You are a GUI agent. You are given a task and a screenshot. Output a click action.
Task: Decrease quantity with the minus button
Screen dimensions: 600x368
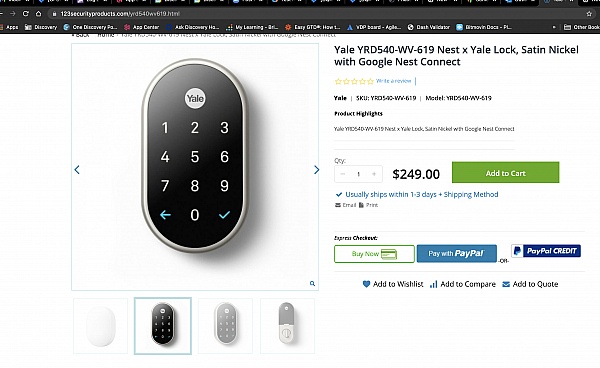point(342,174)
